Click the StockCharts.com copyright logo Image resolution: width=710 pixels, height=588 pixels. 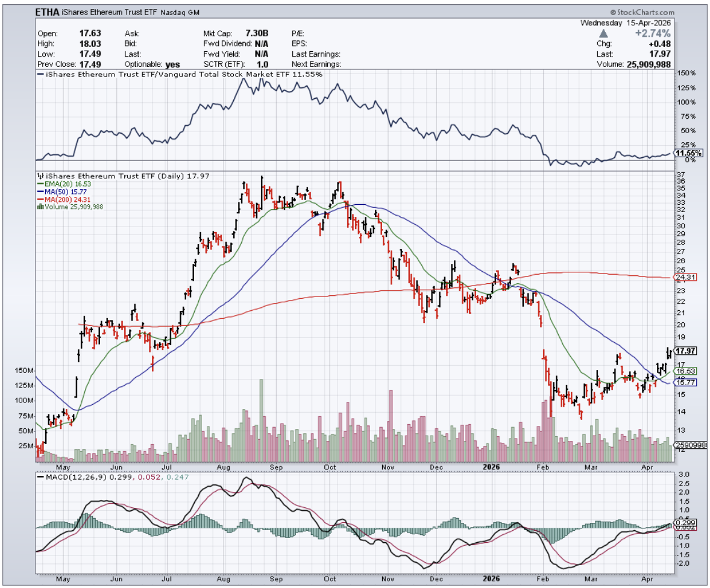641,11
